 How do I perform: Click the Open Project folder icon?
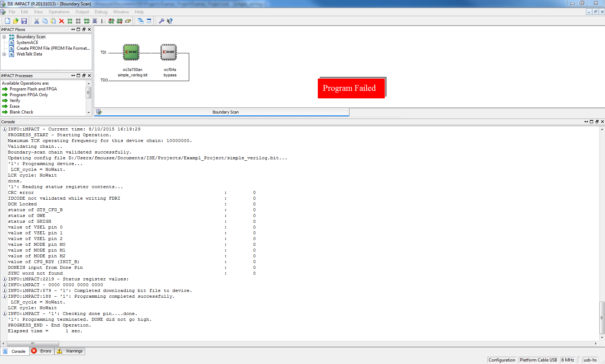(x=15, y=21)
